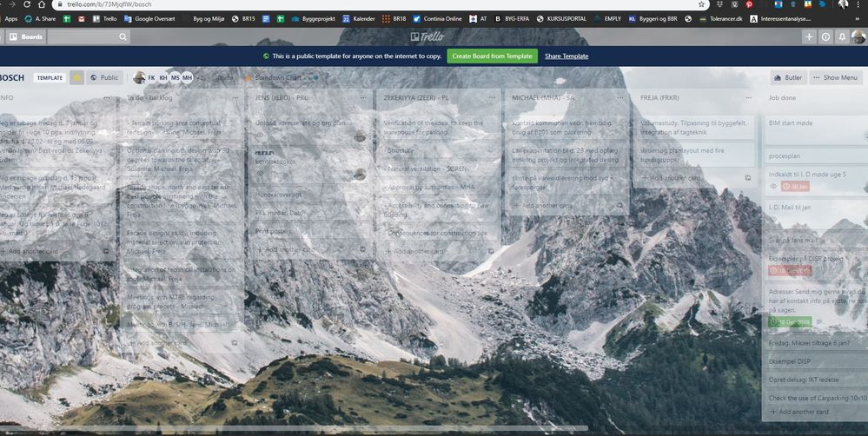Click the TEMPLATE badge

[x=50, y=78]
